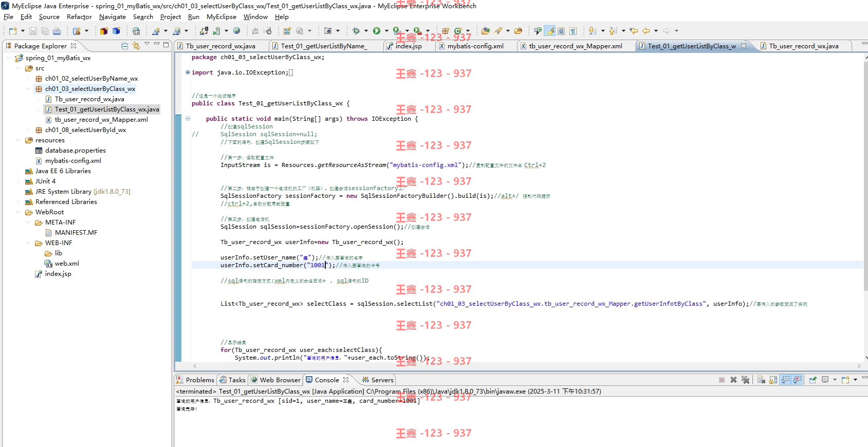The width and height of the screenshot is (868, 447).
Task: Collapse the src folder node
Action: pyautogui.click(x=19, y=68)
